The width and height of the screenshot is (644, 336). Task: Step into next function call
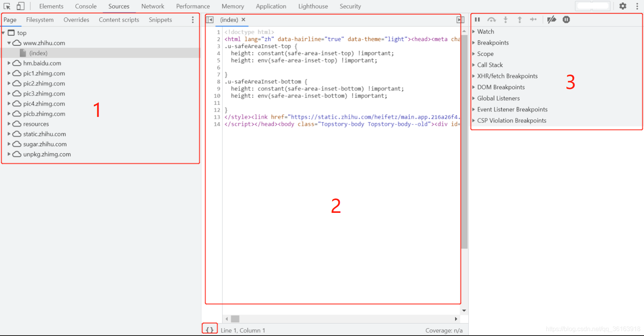[506, 19]
